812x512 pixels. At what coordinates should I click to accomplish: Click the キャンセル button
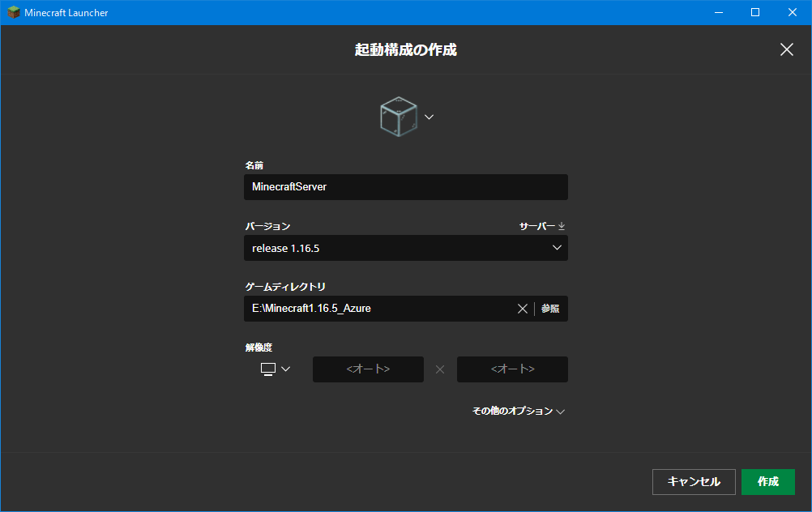coord(694,482)
